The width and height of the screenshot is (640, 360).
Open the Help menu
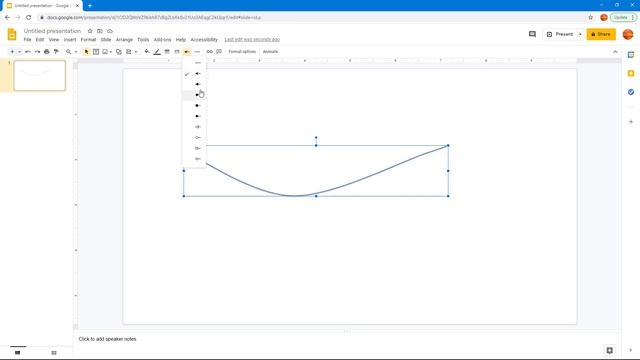point(181,40)
